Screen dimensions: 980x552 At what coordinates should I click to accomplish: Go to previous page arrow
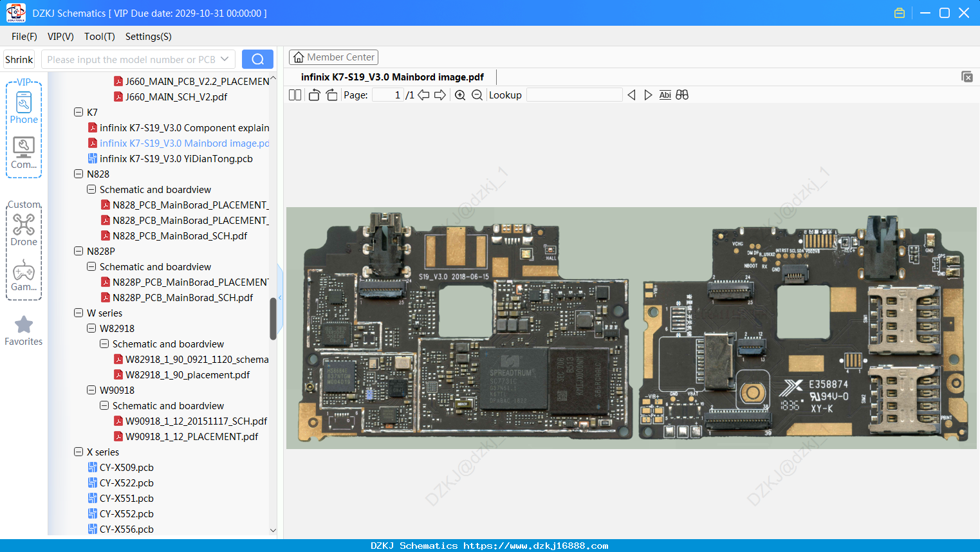click(x=423, y=95)
